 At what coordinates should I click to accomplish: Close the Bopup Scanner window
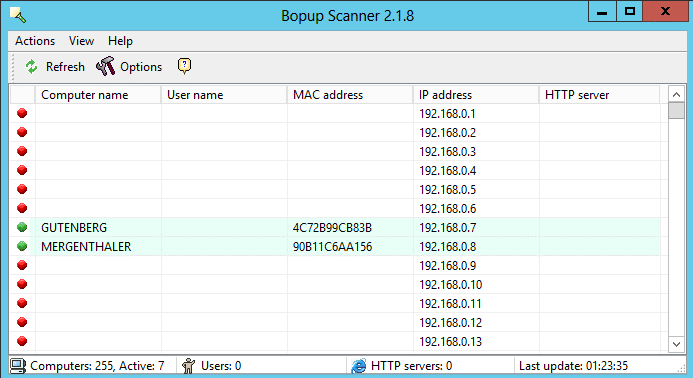coord(665,11)
